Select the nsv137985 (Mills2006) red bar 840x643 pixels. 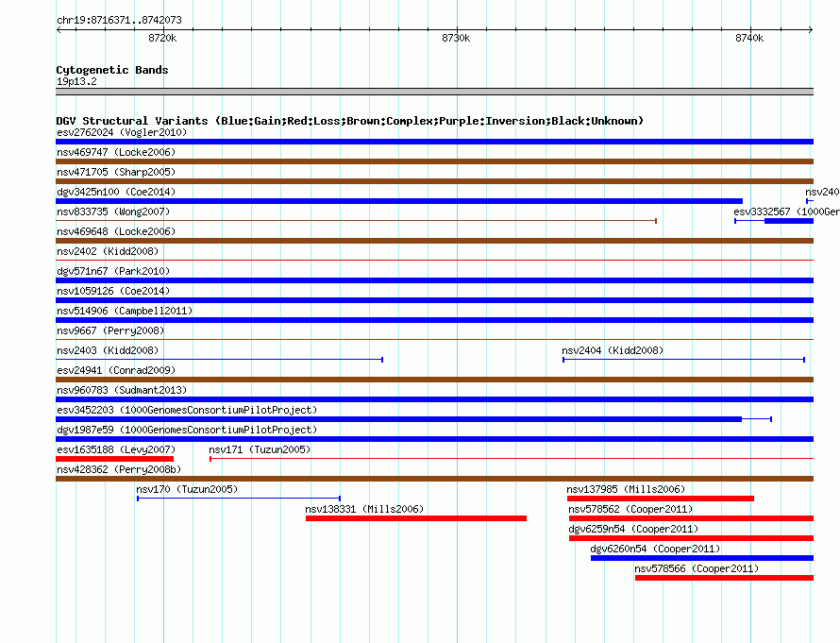[661, 499]
